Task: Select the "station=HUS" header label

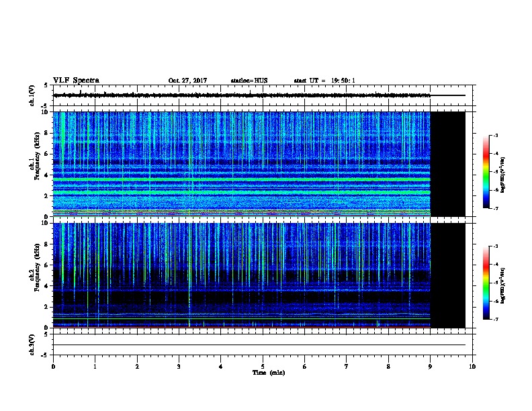Action: tap(249, 81)
